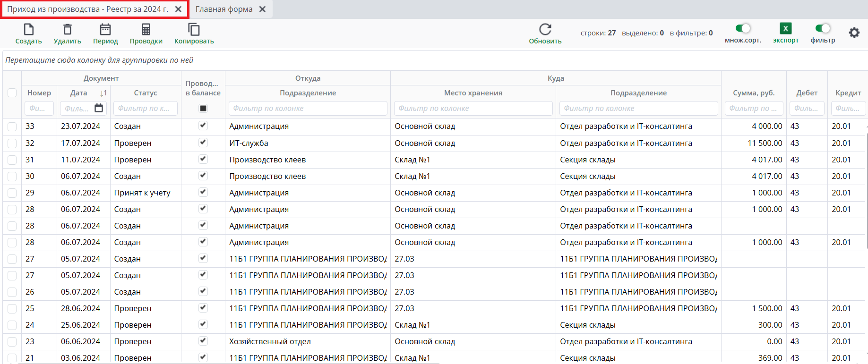
Task: Open Проводки calculator icon
Action: pos(146,30)
